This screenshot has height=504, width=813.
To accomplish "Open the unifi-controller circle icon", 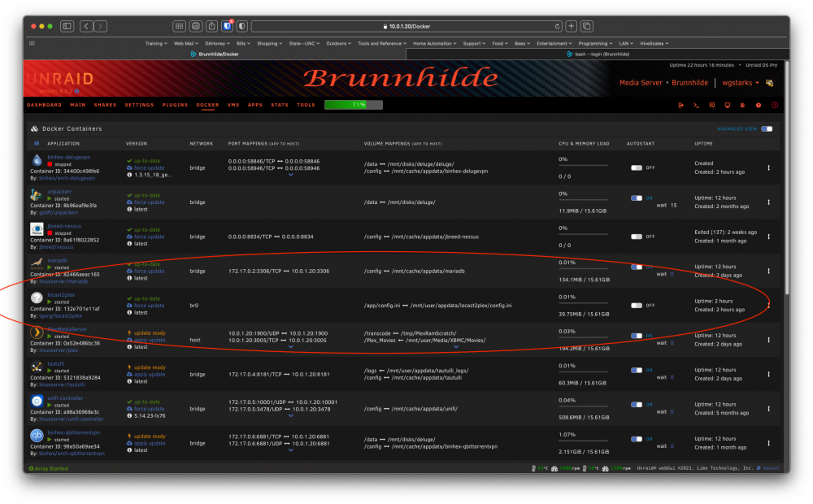I will (37, 401).
